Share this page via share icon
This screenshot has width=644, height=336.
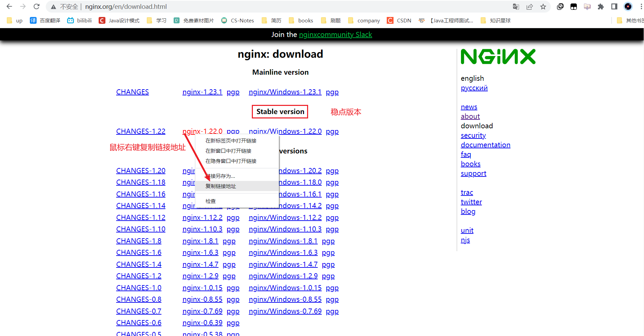529,7
